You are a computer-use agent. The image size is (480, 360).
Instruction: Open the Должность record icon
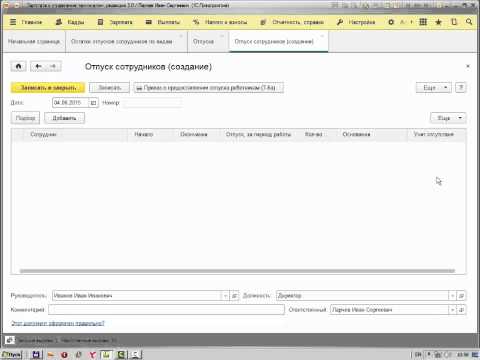pos(461,296)
